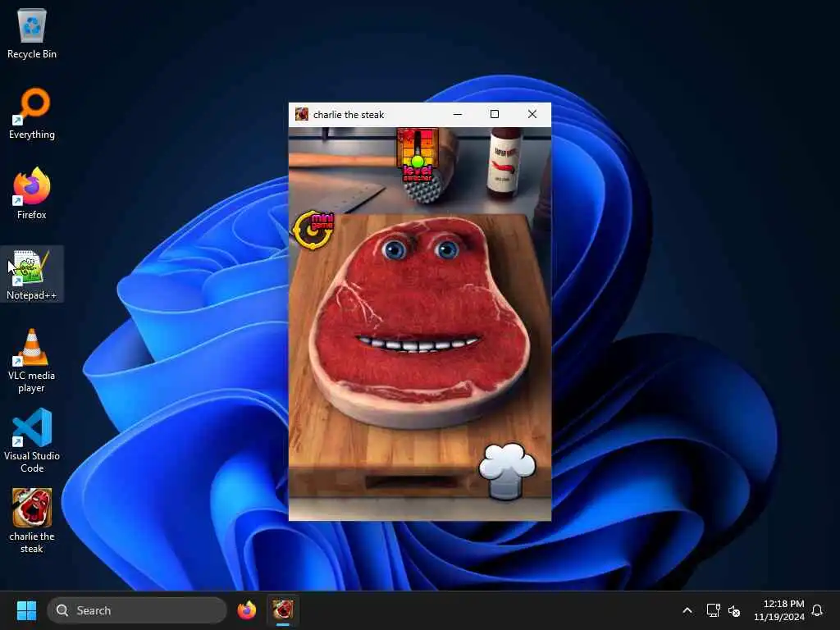This screenshot has width=840, height=630.
Task: Activate charlie the steak taskbar button
Action: point(283,610)
